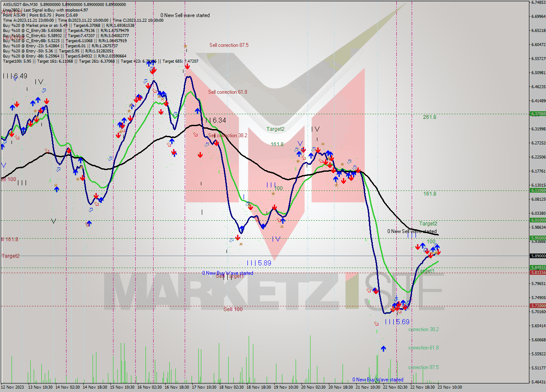
Task: Click the '12 Nov 2023' date label
Action: click(12, 387)
